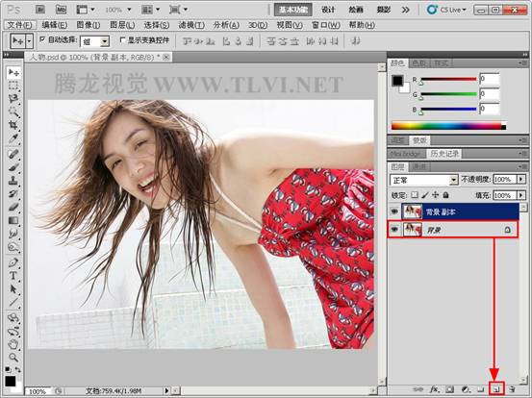Select the Eyedropper tool

tap(13, 138)
